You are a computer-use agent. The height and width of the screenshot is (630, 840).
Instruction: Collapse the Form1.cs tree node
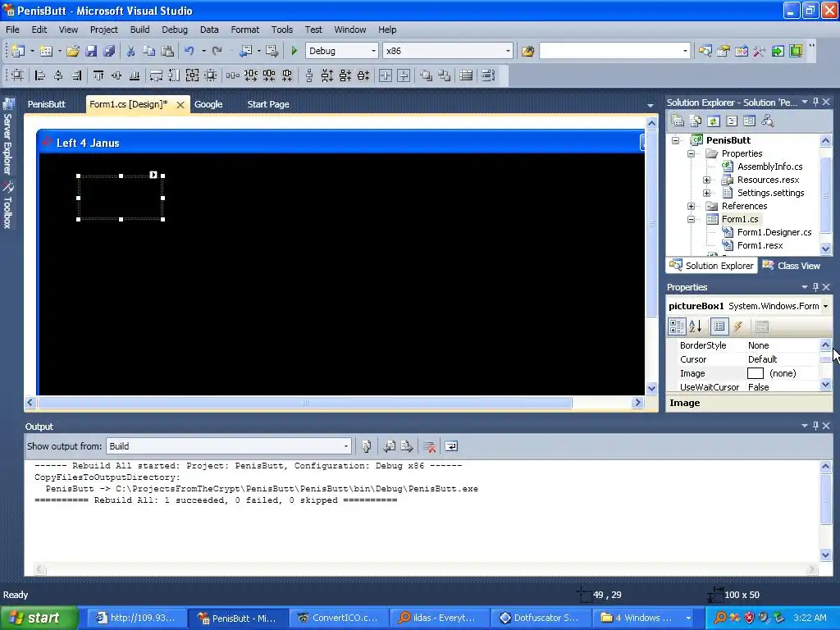(691, 219)
